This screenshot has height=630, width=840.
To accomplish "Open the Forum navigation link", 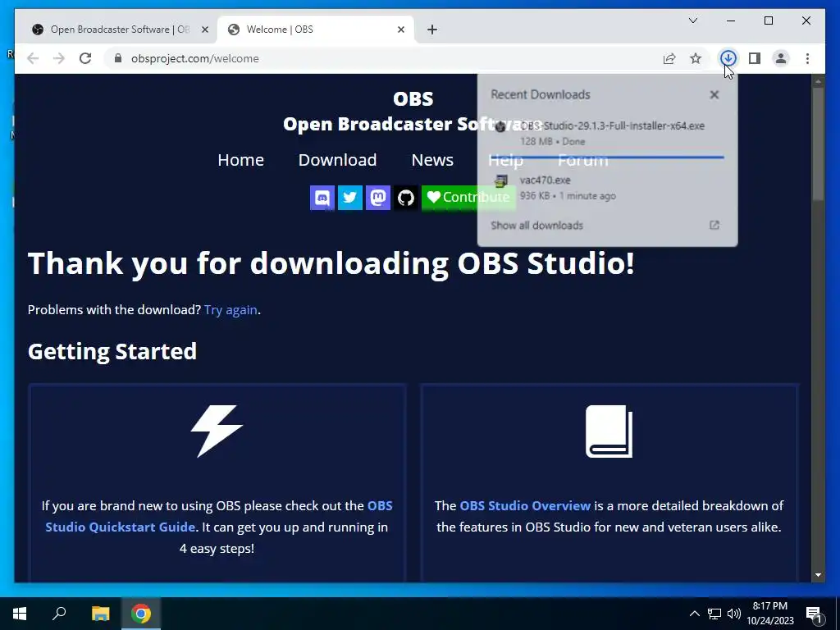I will click(x=583, y=160).
